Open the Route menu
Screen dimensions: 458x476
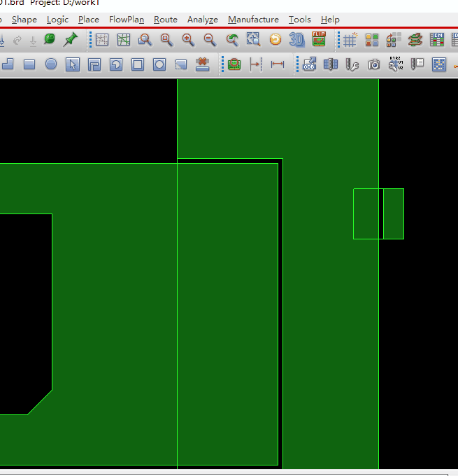coord(166,20)
